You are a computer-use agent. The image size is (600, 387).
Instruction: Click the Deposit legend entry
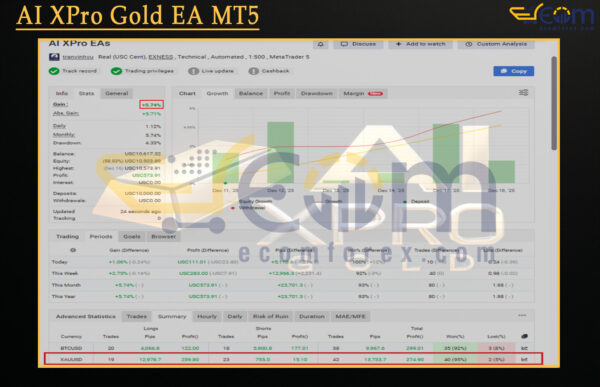coord(417,201)
